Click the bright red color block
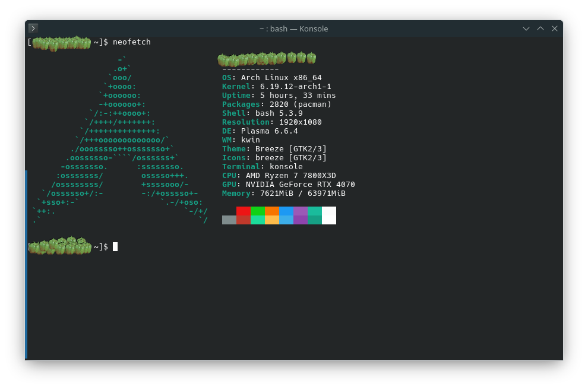Screen dimensions: 588x390 pos(244,211)
